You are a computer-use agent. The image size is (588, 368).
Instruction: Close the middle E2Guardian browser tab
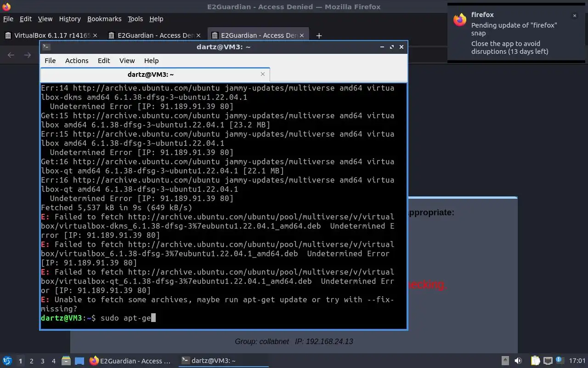point(198,35)
